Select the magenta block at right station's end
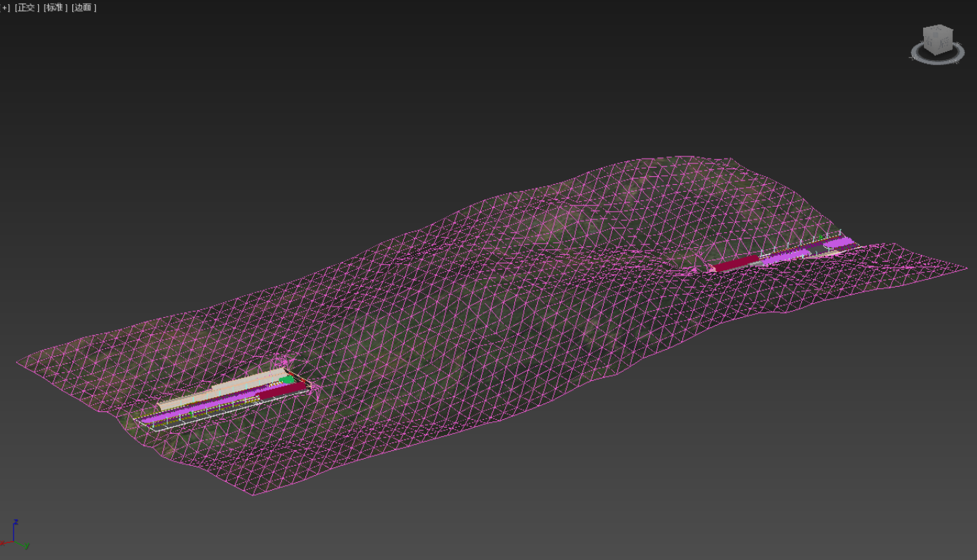 pos(840,243)
